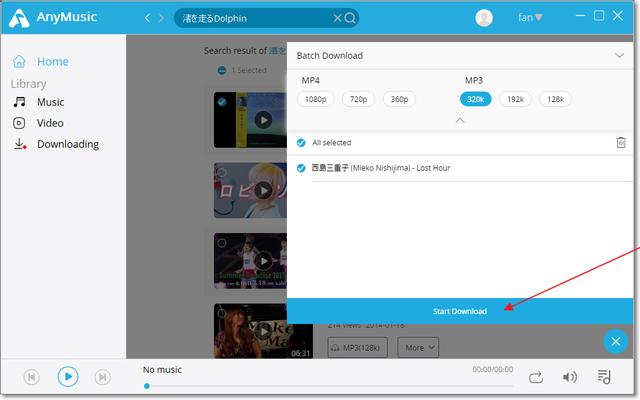Open the fan user account dropdown

click(x=530, y=17)
